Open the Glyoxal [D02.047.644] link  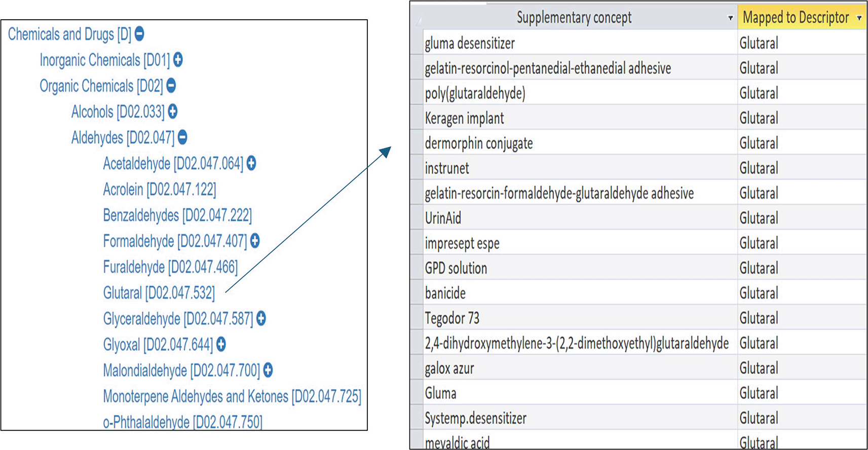158,345
